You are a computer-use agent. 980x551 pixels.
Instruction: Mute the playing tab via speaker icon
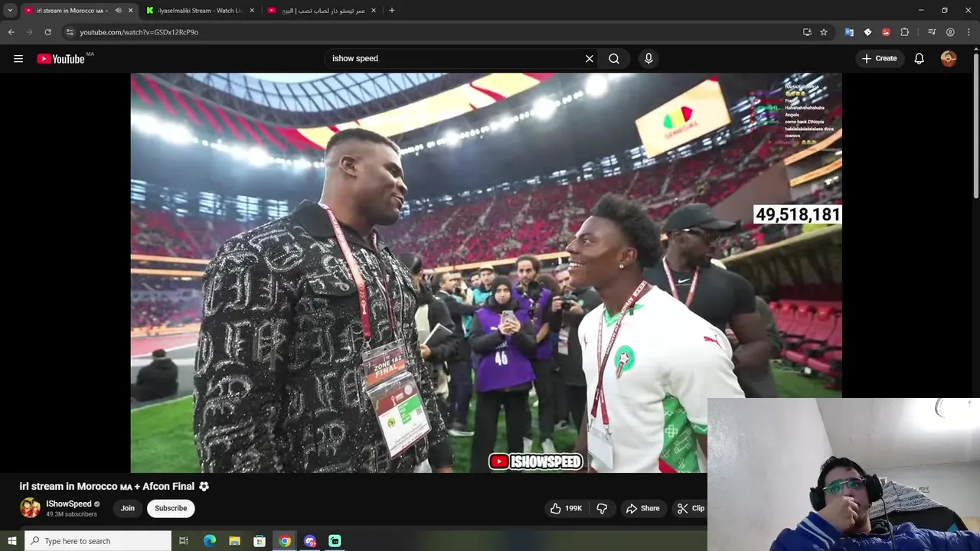coord(118,11)
